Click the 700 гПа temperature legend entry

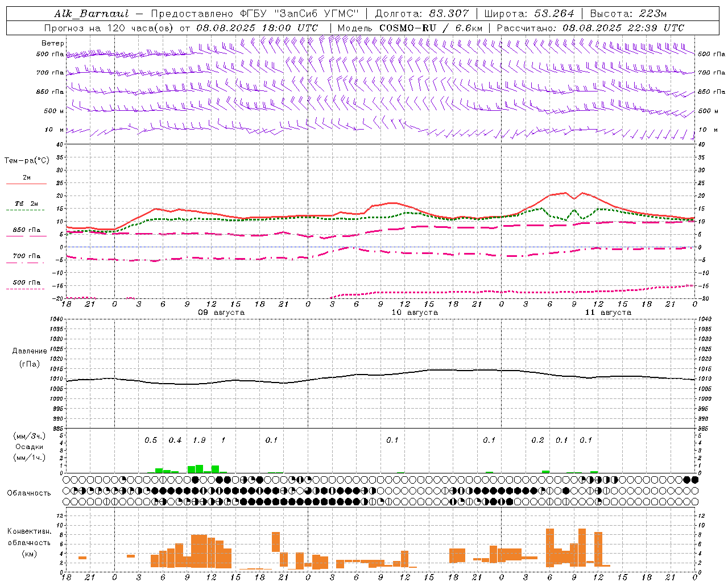pyautogui.click(x=27, y=256)
